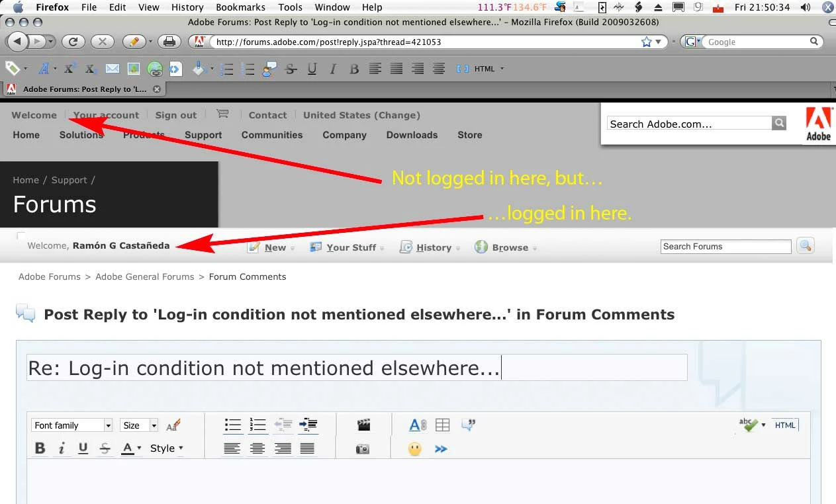The height and width of the screenshot is (504, 836).
Task: Open the Style dropdown in editor
Action: click(x=166, y=448)
